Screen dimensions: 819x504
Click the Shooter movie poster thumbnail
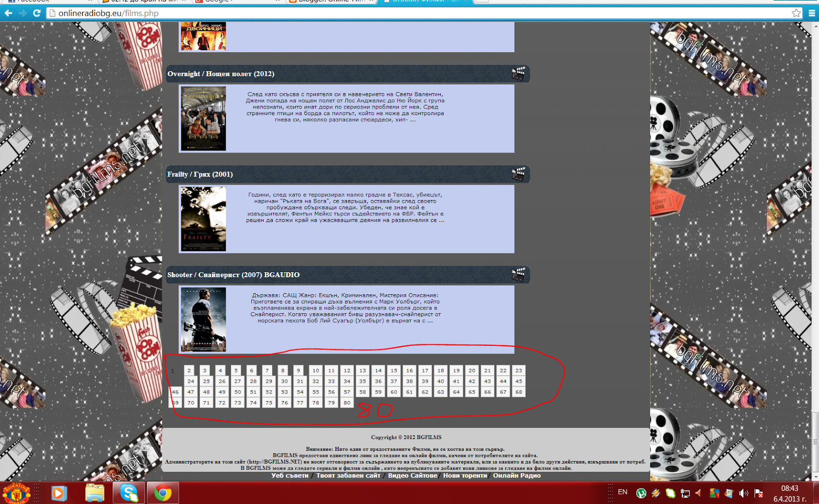203,319
